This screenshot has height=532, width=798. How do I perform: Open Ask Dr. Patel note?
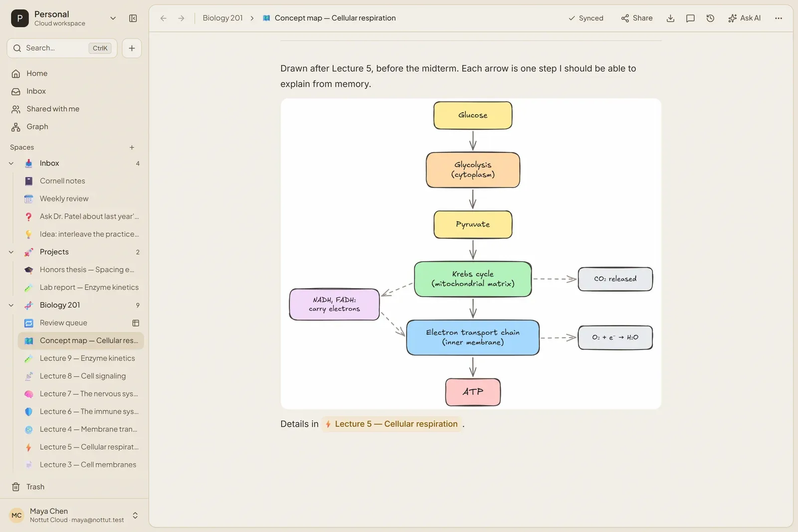coord(81,216)
